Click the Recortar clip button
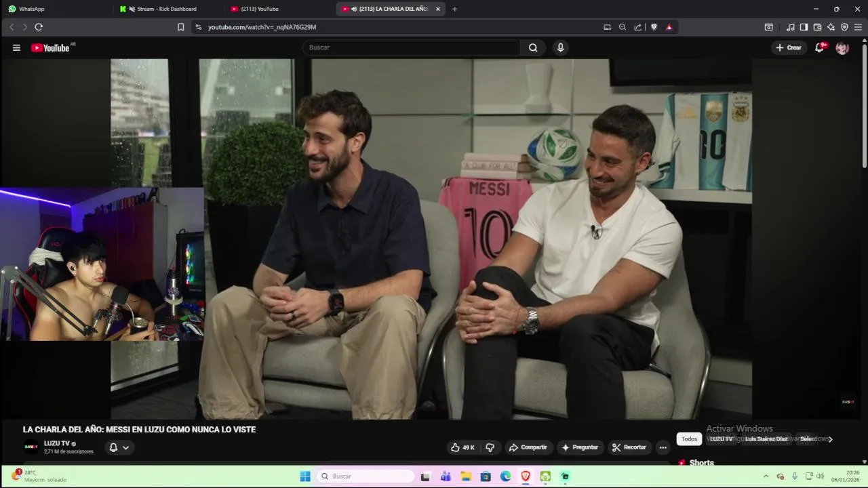 coord(629,447)
